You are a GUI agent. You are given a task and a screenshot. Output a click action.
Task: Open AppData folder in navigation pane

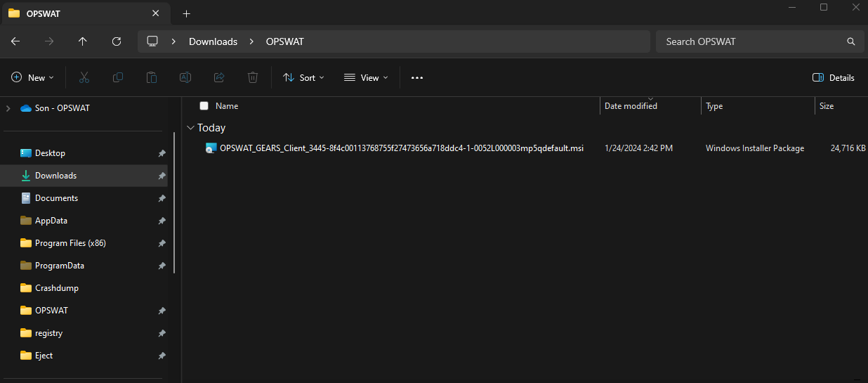tap(51, 221)
